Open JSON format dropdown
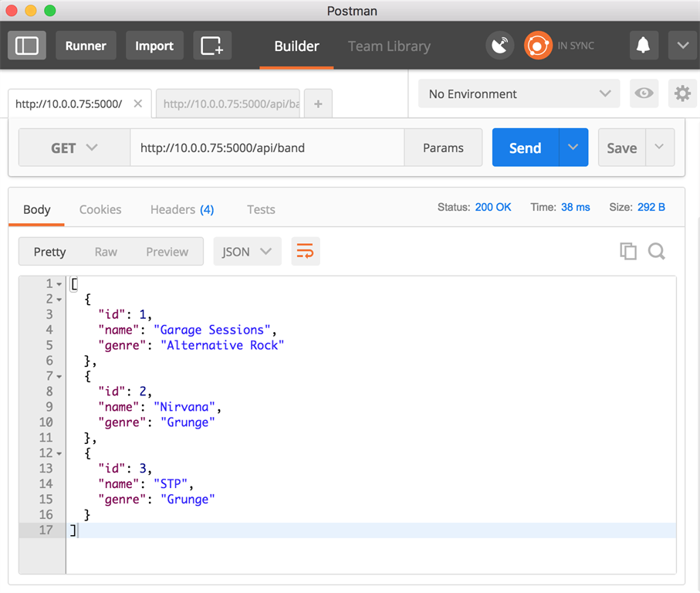This screenshot has height=593, width=700. [247, 251]
